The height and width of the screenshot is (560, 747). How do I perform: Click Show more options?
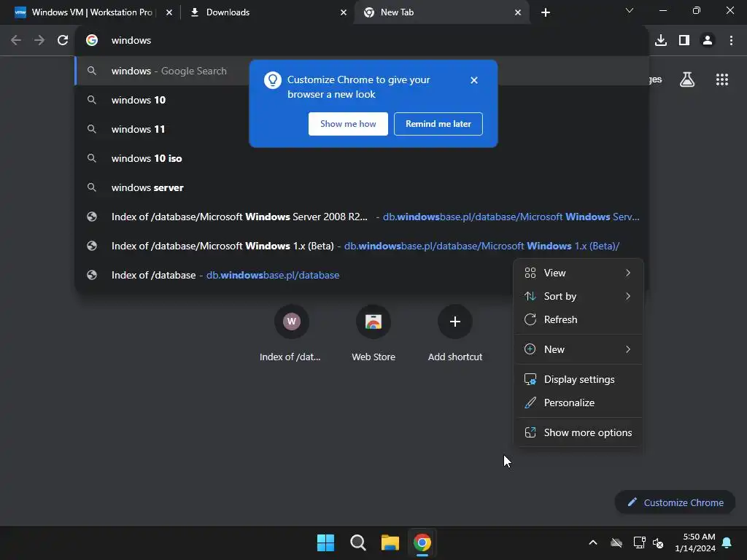[x=578, y=432]
